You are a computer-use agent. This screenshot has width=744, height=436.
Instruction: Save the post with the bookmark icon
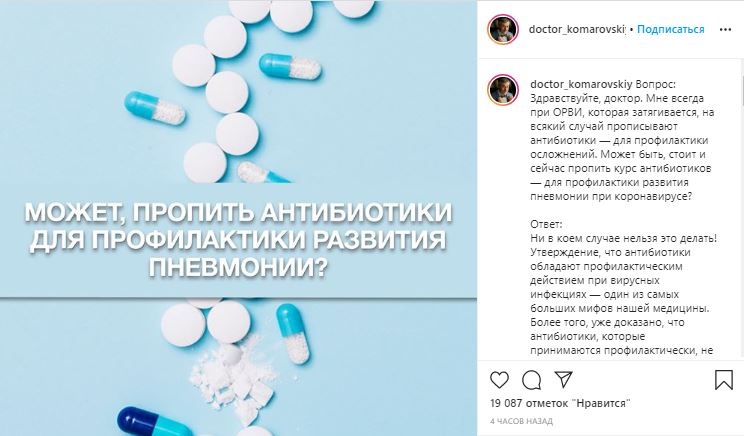click(724, 380)
